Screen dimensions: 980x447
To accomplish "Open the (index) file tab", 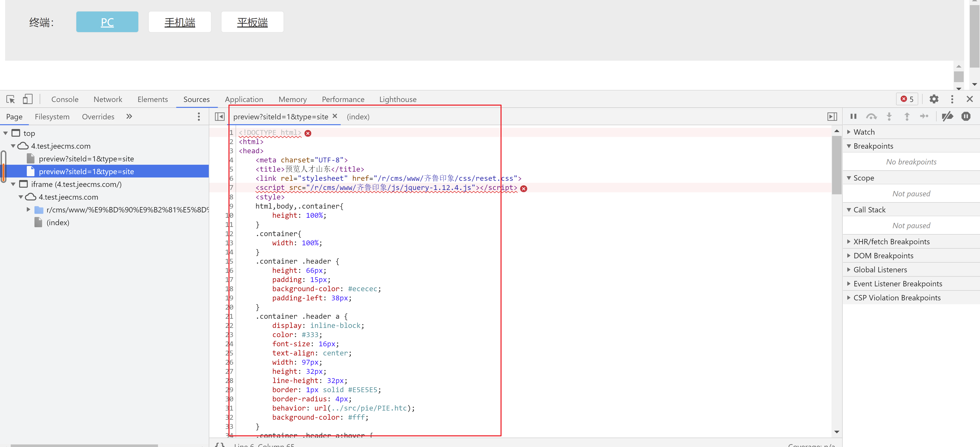I will click(358, 117).
